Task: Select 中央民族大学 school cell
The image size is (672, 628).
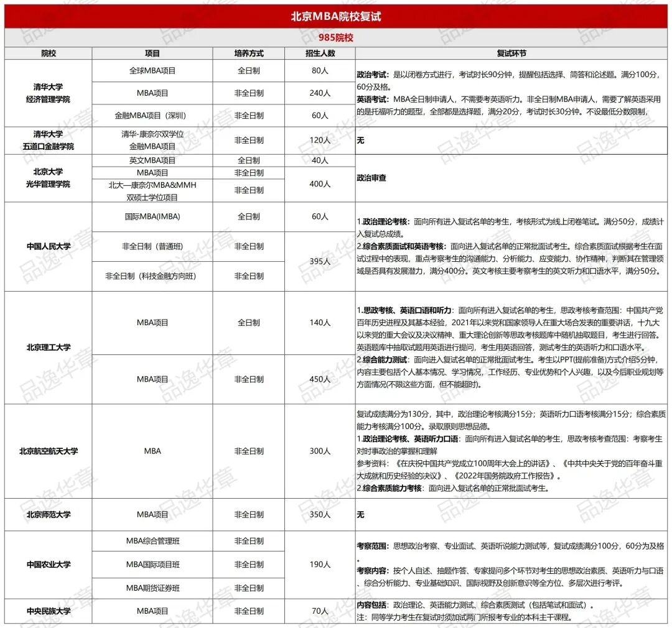Action: [x=47, y=610]
